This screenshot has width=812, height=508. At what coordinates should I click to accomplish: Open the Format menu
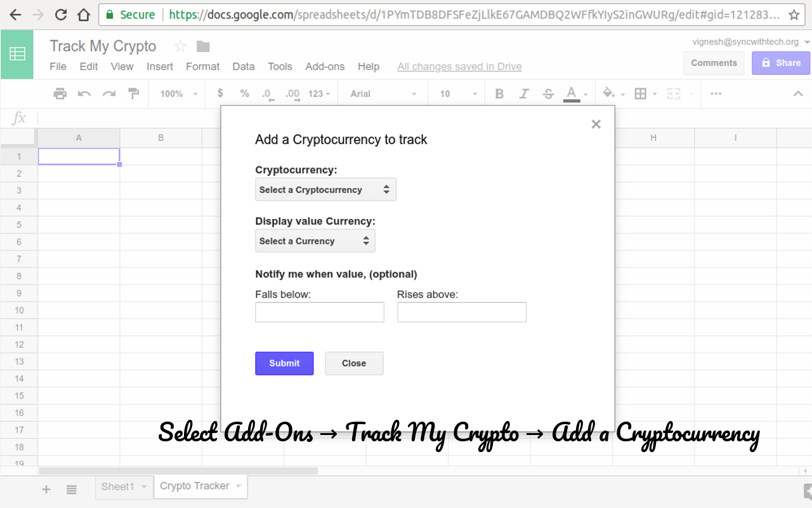[202, 66]
